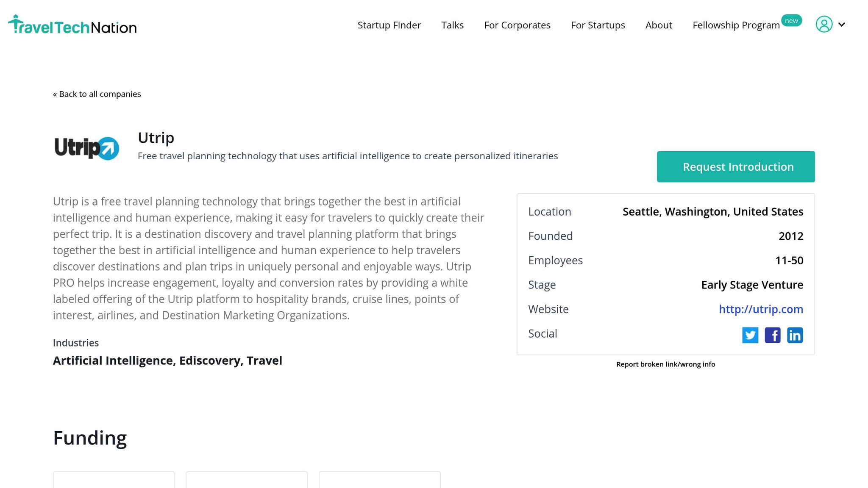Click the Founded label in info card
The image size is (868, 488).
(x=550, y=236)
